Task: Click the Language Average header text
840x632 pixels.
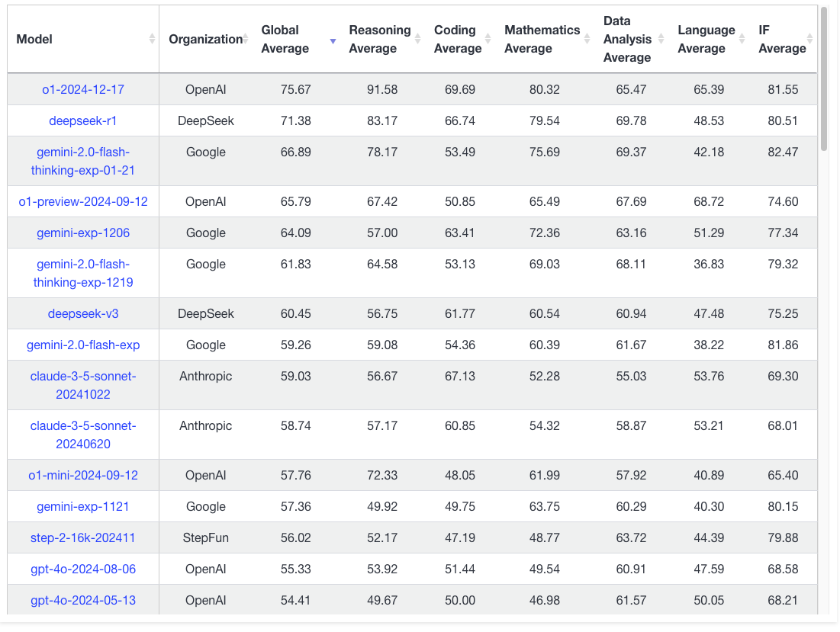Action: pyautogui.click(x=706, y=39)
